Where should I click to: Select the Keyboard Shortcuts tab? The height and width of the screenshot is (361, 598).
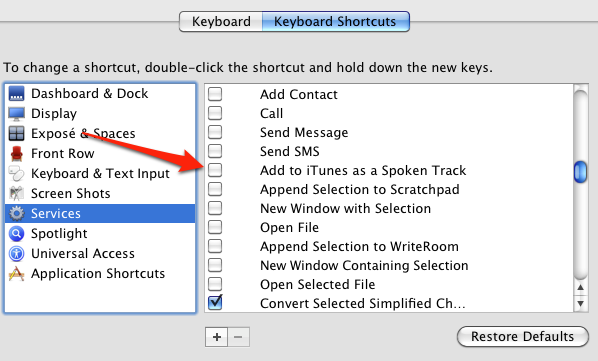tap(336, 21)
